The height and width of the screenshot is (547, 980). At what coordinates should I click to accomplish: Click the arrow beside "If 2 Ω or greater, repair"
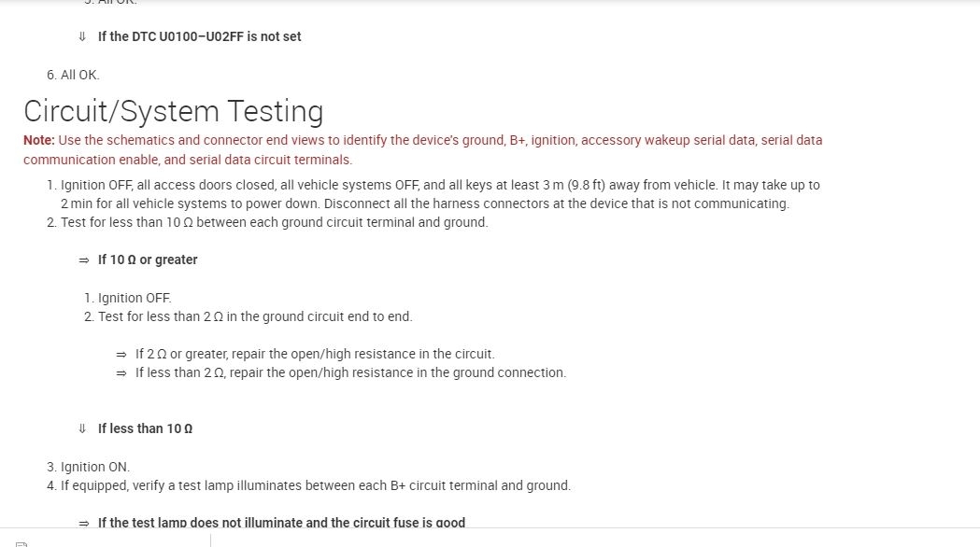121,355
